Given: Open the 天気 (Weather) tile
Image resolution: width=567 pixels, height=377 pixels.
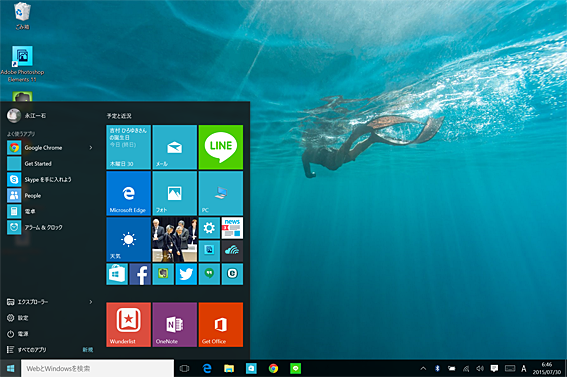Looking at the screenshot, I should pyautogui.click(x=128, y=239).
